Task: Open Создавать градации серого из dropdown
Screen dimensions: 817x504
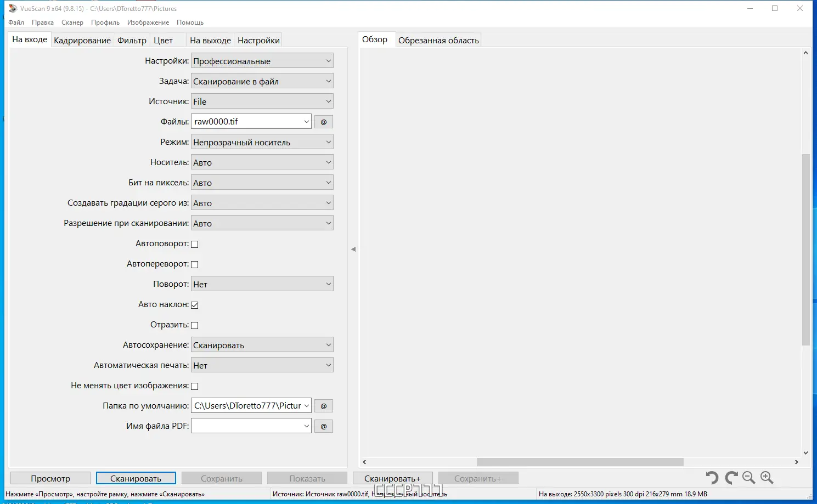Action: [x=262, y=203]
